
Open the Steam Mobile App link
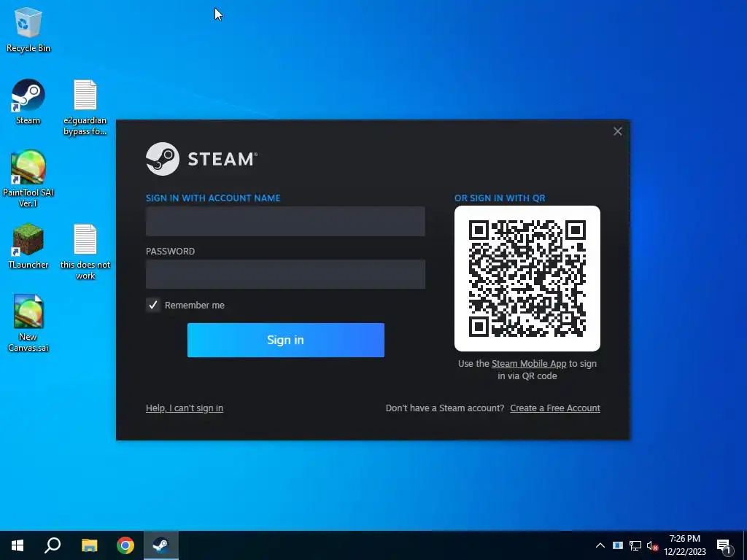coord(529,364)
